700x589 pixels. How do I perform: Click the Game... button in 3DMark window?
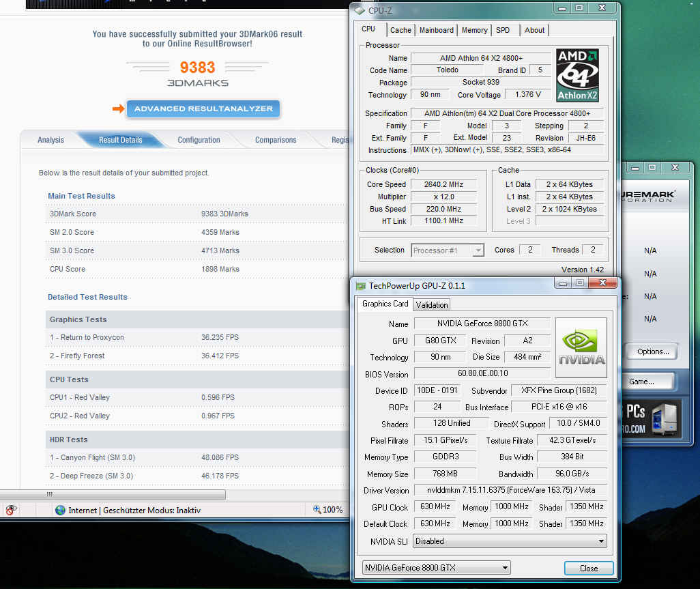tap(646, 382)
